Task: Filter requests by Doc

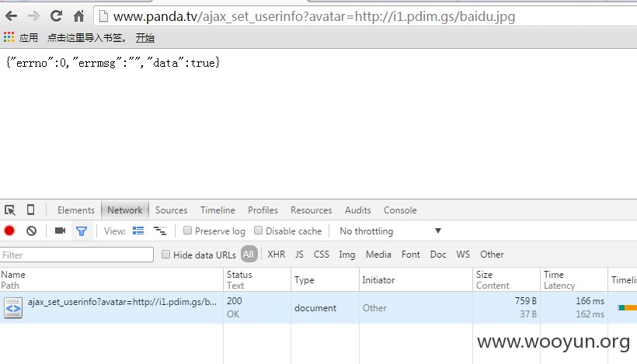Action: coord(438,255)
